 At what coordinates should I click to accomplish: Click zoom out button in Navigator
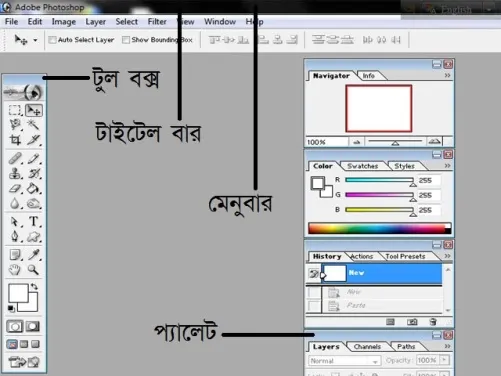tap(356, 142)
